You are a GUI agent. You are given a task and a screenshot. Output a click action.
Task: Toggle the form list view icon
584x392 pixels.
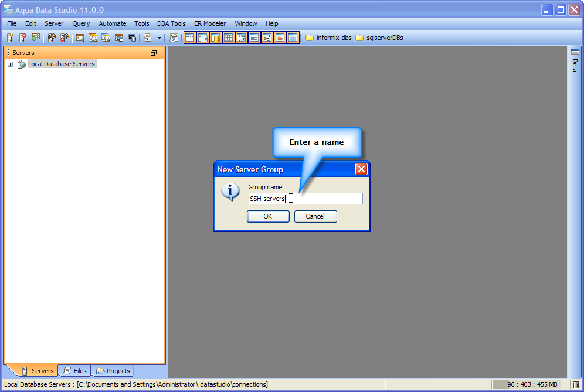[254, 38]
